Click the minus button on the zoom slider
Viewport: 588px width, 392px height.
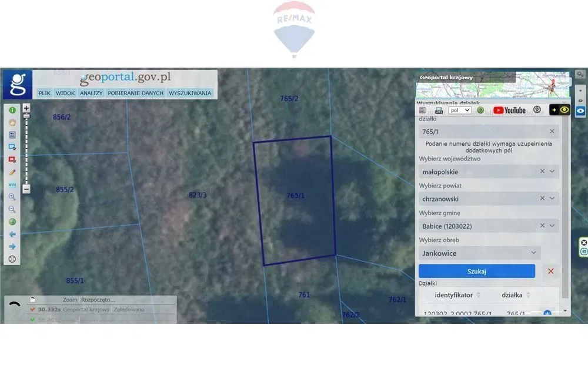[x=26, y=189]
